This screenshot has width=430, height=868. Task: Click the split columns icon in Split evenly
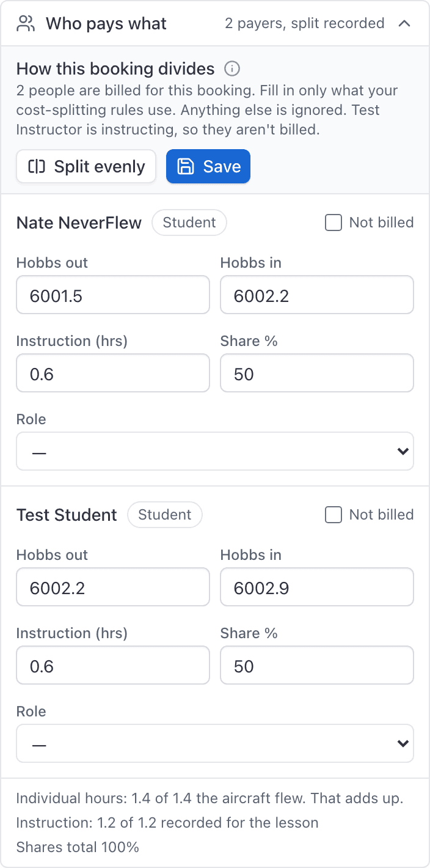pyautogui.click(x=37, y=166)
